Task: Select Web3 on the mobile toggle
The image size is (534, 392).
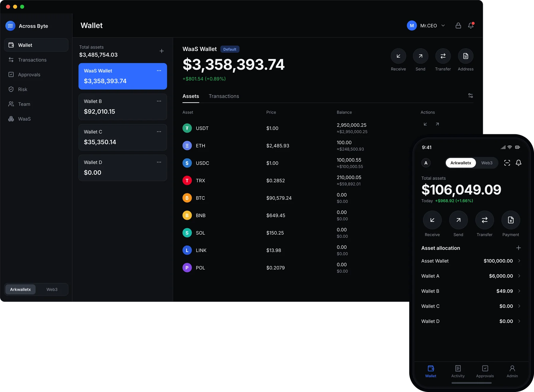Action: (487, 163)
